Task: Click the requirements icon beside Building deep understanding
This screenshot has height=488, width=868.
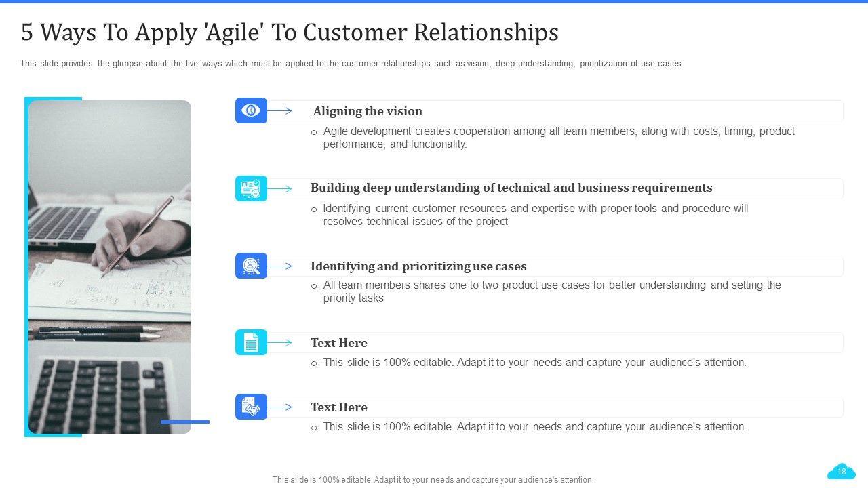Action: coord(251,188)
